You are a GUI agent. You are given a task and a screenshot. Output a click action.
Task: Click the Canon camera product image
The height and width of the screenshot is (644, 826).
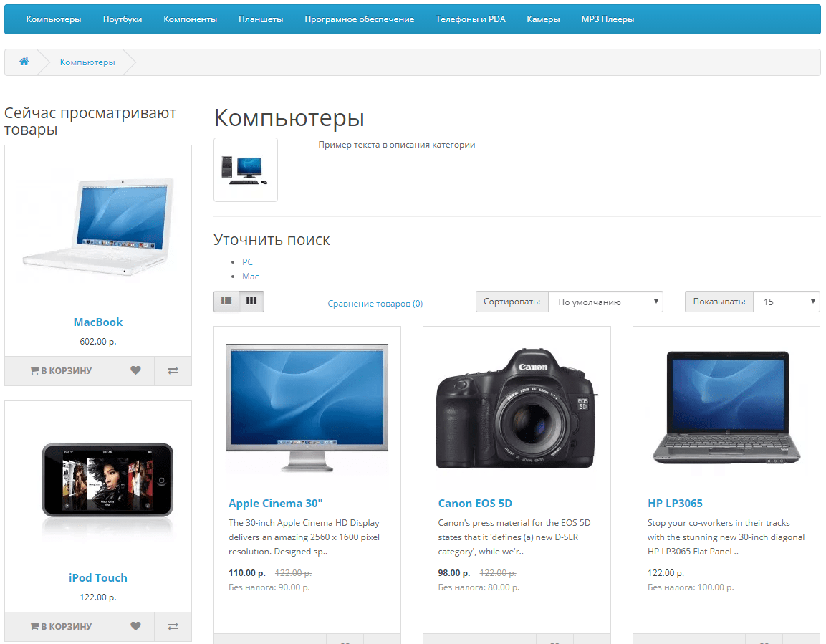coord(517,408)
